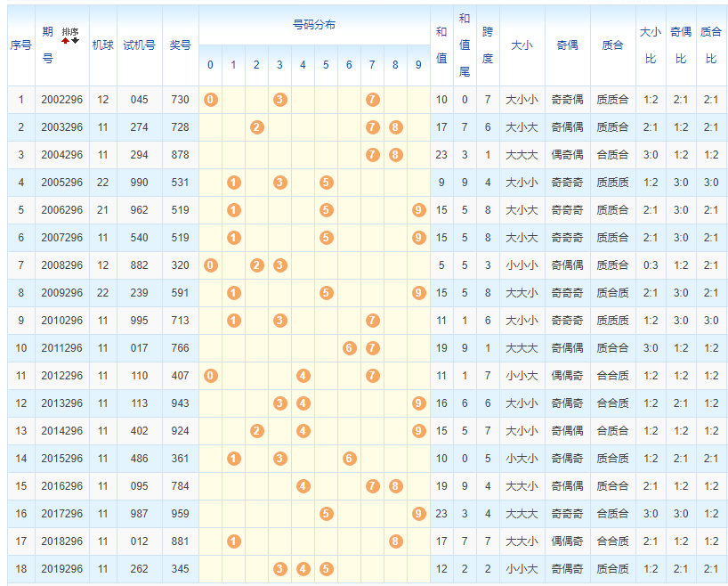Click the number 7 column header

[372, 65]
